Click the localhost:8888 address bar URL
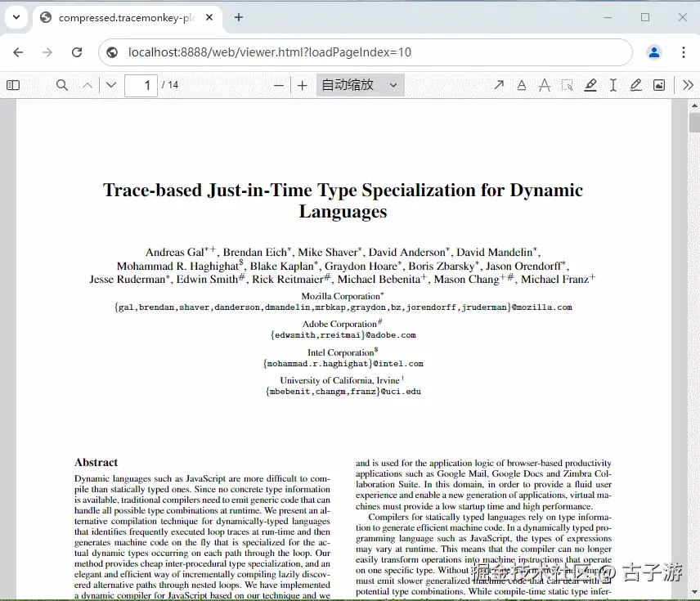 coord(270,52)
